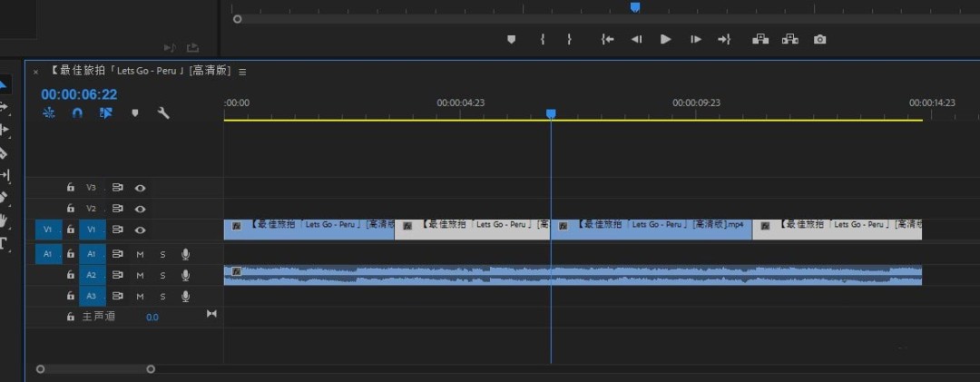Select the Hand tool in toolbar
This screenshot has height=382, width=980.
coord(4,220)
